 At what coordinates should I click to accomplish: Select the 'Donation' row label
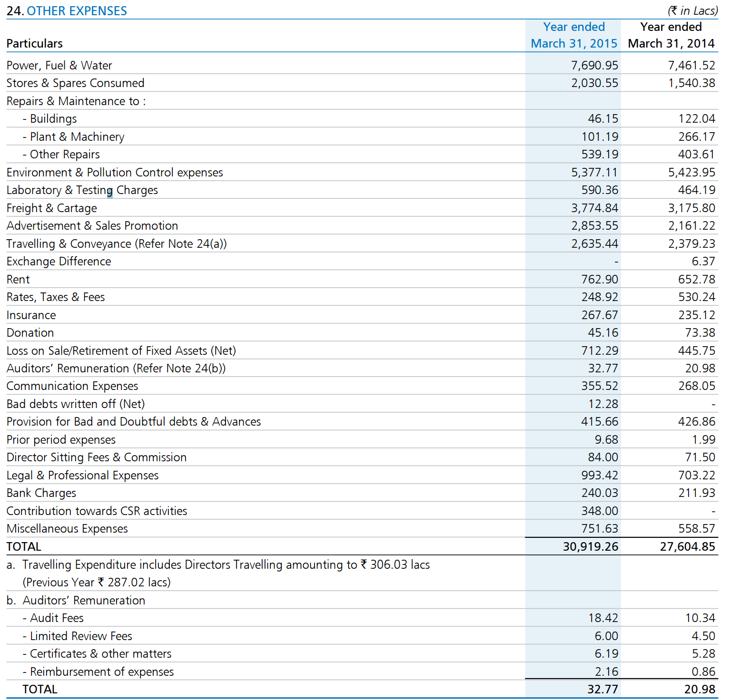pyautogui.click(x=30, y=332)
